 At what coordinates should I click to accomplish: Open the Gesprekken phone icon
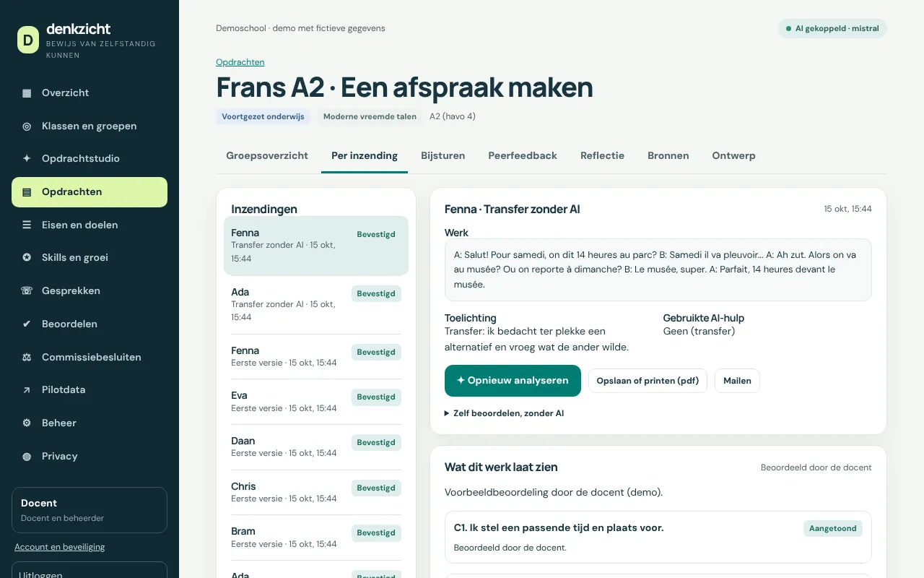[27, 291]
